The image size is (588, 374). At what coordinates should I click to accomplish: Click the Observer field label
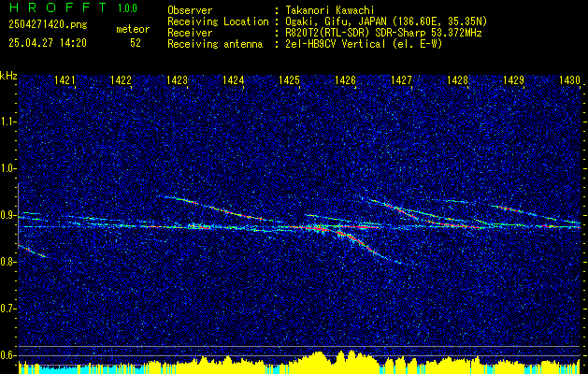click(190, 10)
